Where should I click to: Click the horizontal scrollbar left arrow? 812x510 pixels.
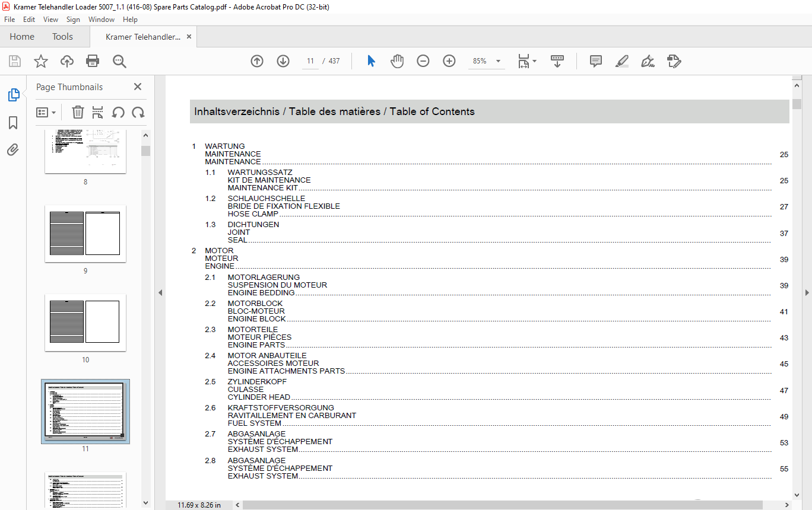[238, 505]
